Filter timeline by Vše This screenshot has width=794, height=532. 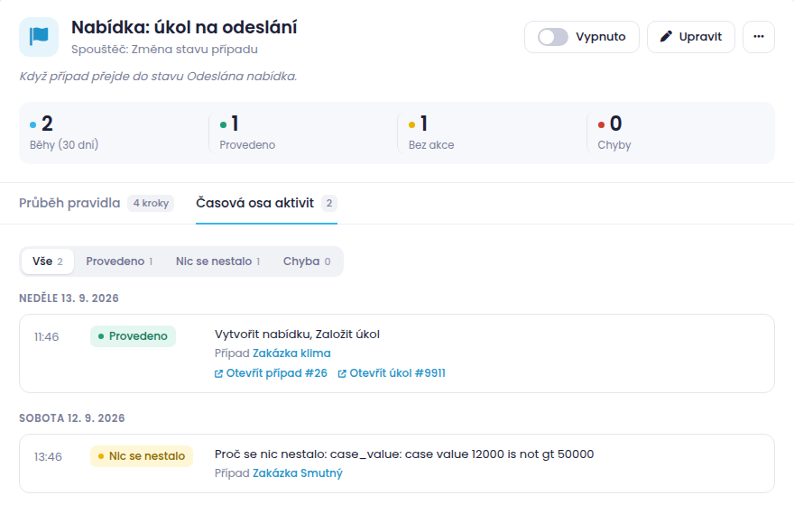[x=48, y=261]
